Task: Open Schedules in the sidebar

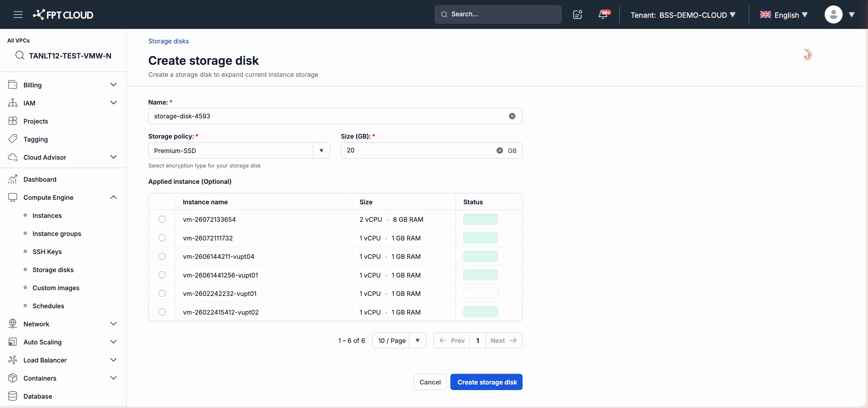Action: tap(48, 306)
